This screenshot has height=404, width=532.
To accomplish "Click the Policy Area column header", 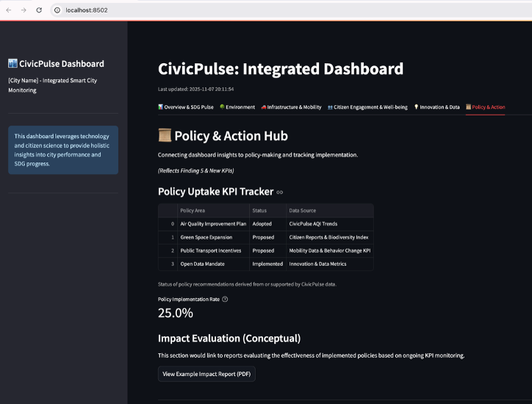I will pyautogui.click(x=193, y=210).
